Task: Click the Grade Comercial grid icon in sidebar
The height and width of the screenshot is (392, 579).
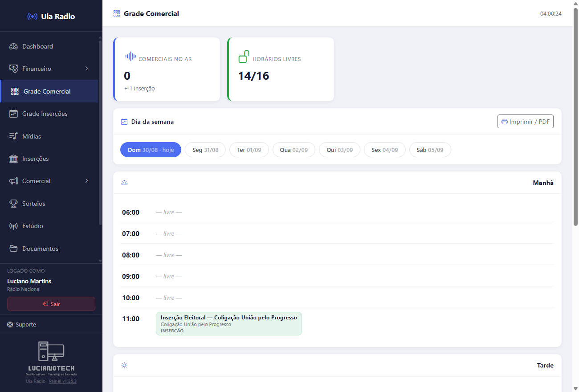Action: [15, 91]
